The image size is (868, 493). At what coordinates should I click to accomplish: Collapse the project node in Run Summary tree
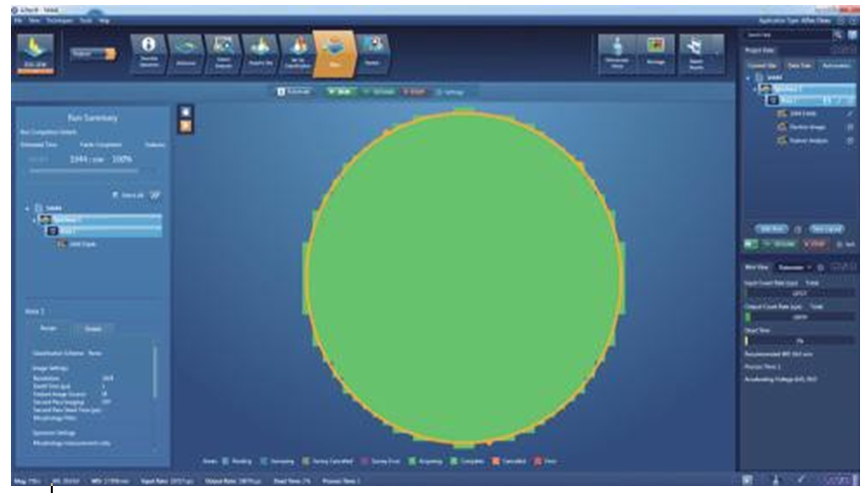coord(29,208)
